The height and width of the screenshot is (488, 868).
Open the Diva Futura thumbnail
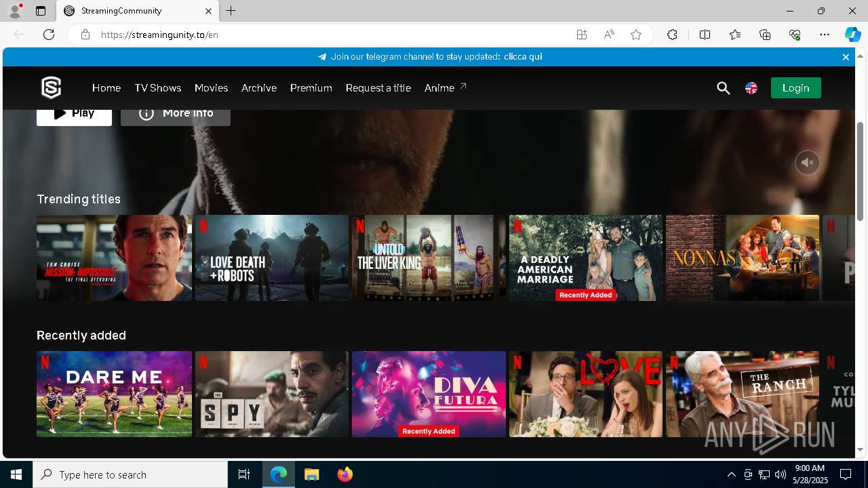pos(429,394)
